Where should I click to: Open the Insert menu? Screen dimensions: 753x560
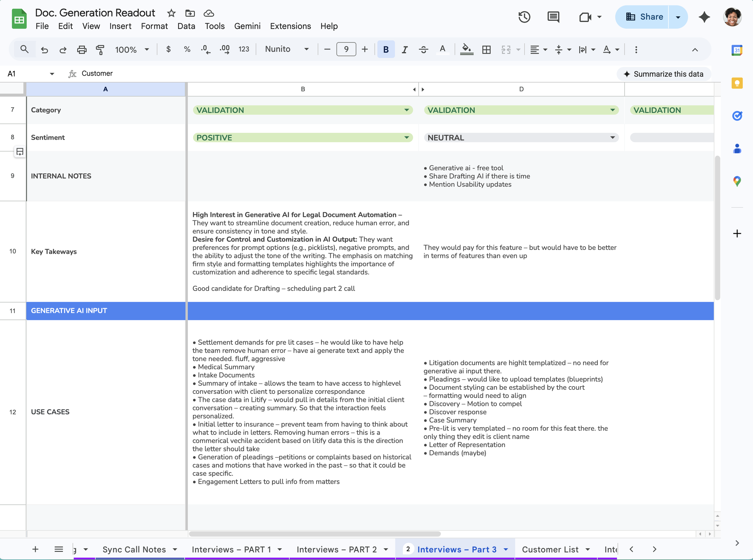[120, 26]
